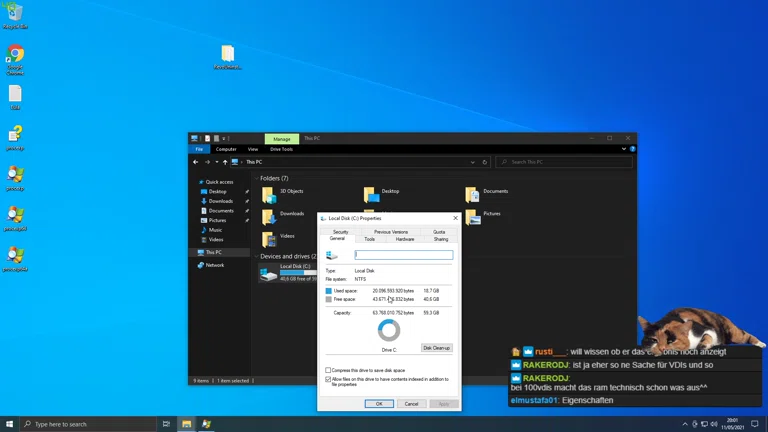Viewport: 768px width, 432px height.
Task: Switch to the Quota tab
Action: click(439, 232)
